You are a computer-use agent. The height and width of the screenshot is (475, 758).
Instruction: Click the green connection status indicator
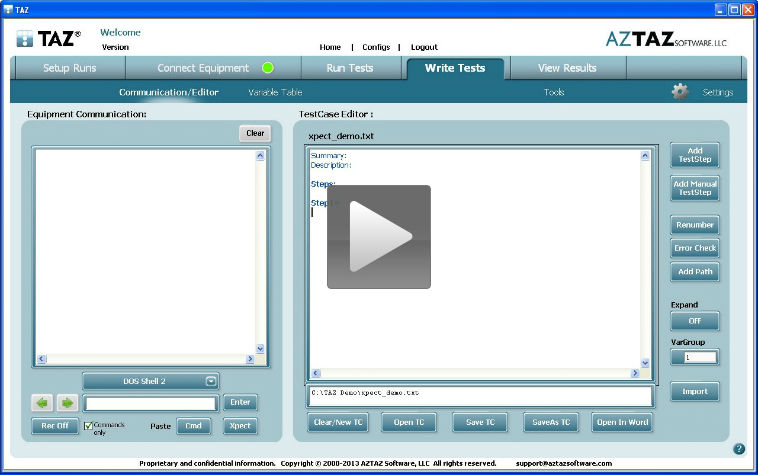tap(268, 68)
